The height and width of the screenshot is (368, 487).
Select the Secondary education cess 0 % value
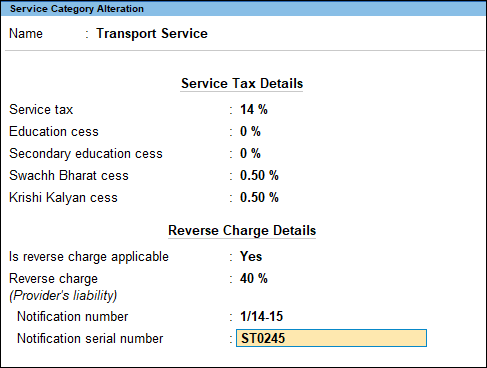pyautogui.click(x=250, y=153)
